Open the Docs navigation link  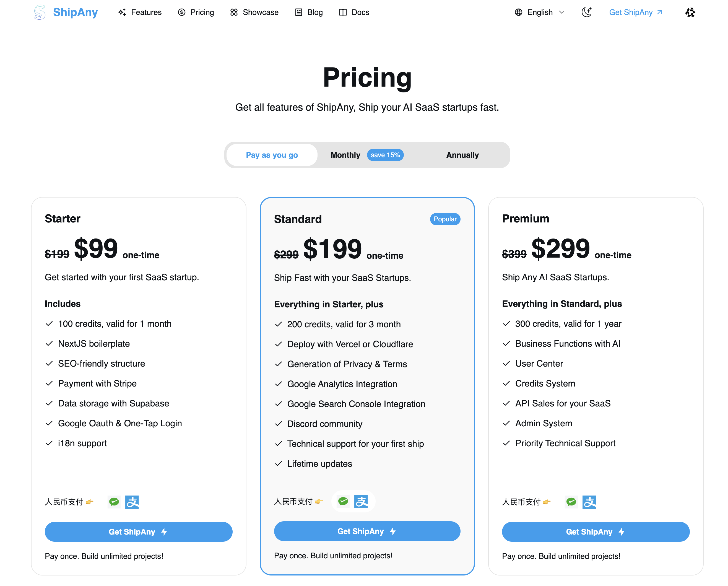coord(354,12)
